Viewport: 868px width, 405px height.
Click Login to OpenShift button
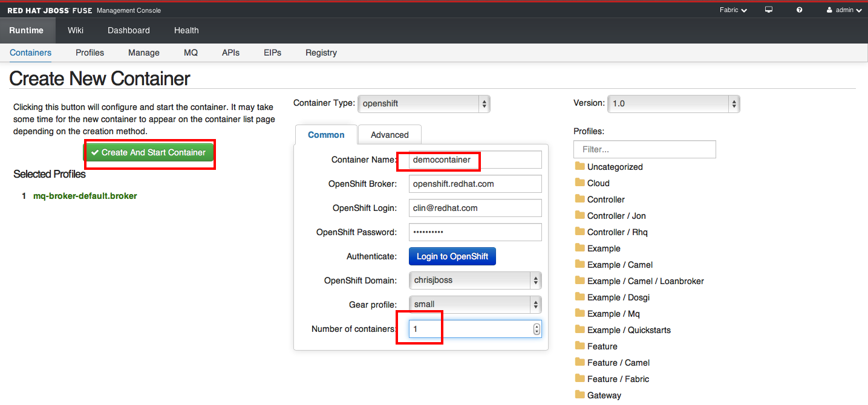(452, 256)
